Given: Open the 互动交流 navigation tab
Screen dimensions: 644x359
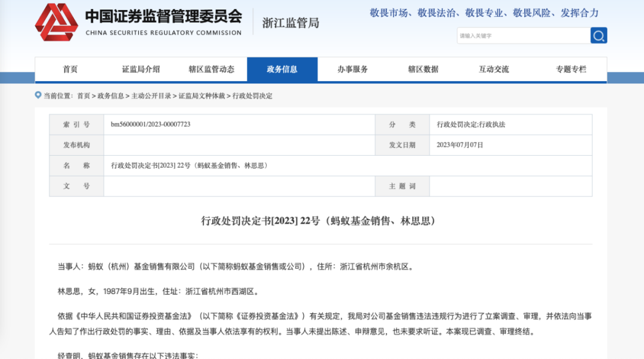Looking at the screenshot, I should pyautogui.click(x=494, y=69).
